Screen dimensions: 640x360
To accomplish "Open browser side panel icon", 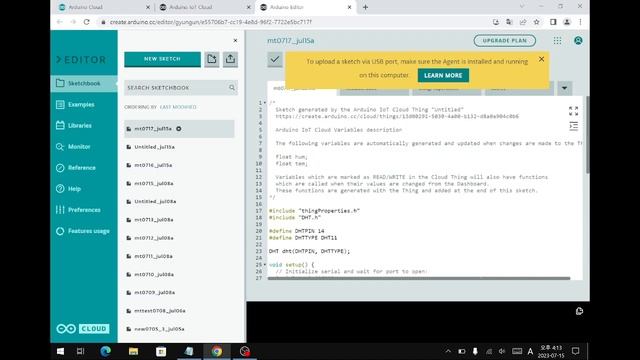I will pos(553,22).
